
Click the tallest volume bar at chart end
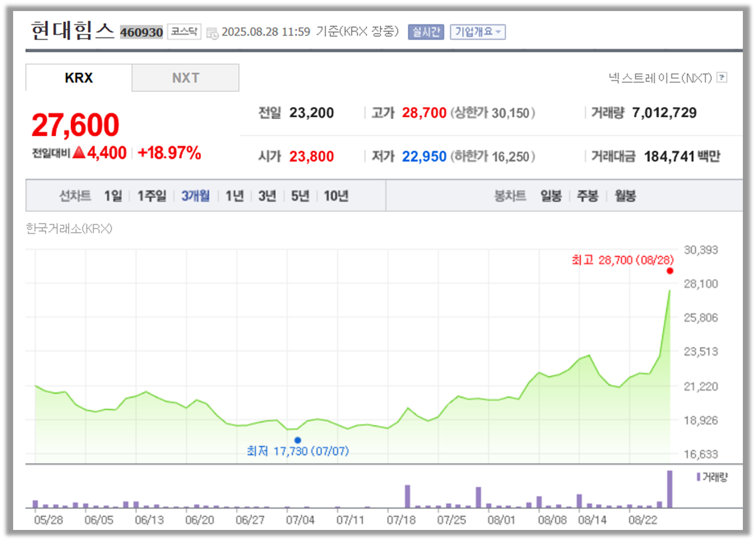[670, 489]
